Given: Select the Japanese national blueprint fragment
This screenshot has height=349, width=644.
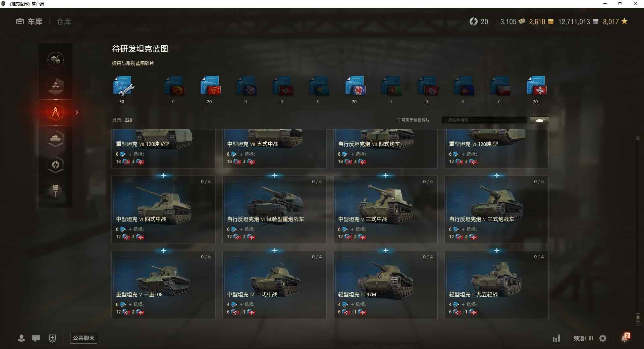Looking at the screenshot, I should click(x=355, y=86).
